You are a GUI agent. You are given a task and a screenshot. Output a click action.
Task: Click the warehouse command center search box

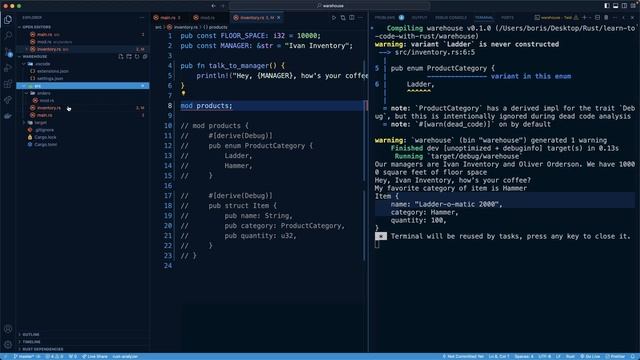click(x=330, y=6)
